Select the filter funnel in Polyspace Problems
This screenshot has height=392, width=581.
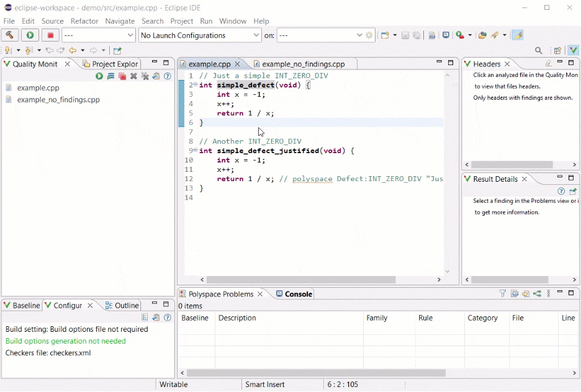click(503, 294)
